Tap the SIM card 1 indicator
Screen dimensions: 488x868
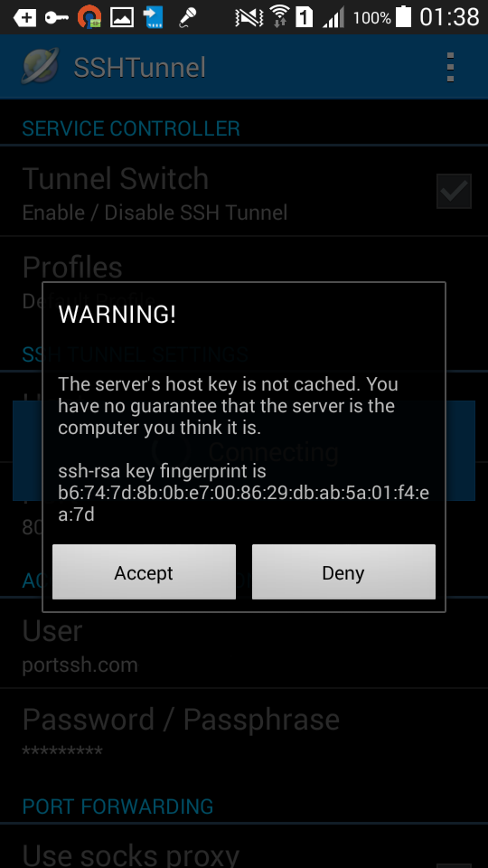[x=305, y=17]
